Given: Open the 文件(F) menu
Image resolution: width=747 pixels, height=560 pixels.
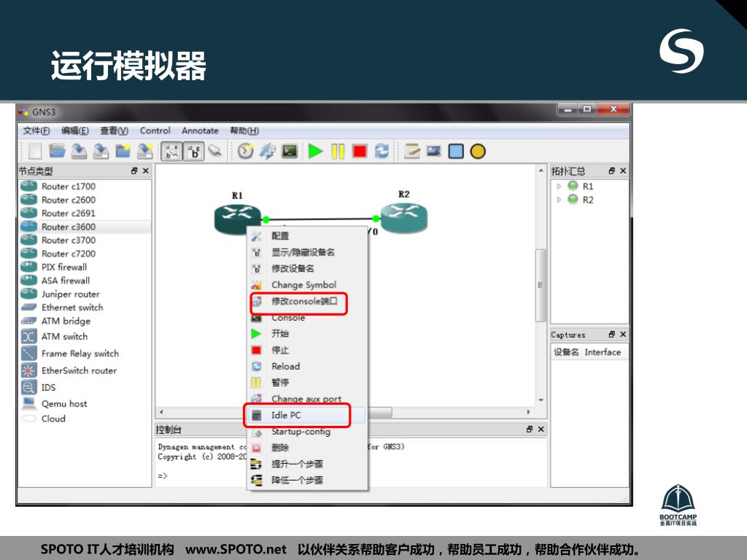Looking at the screenshot, I should (x=36, y=131).
